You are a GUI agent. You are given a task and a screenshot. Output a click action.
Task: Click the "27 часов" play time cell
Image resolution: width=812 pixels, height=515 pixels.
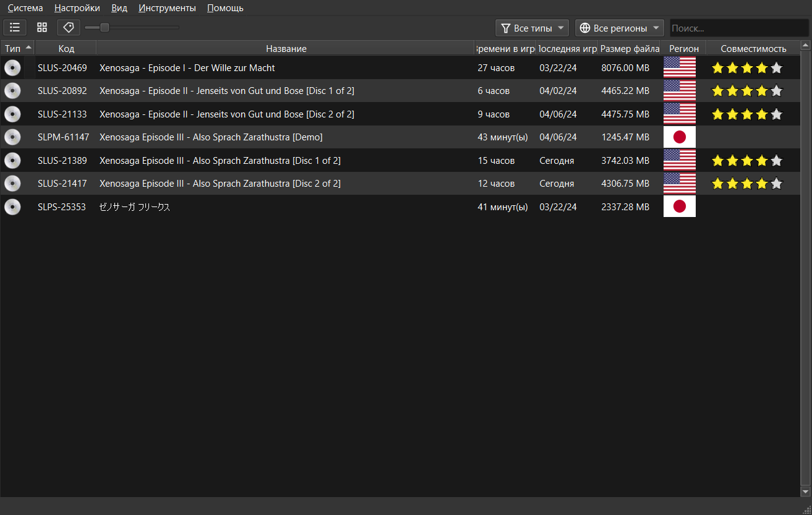[x=496, y=68]
